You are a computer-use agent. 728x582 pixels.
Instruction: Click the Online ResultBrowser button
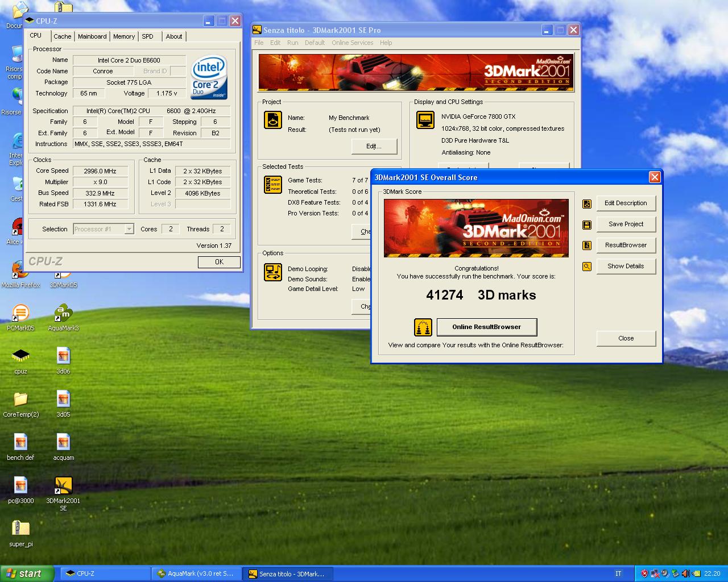point(487,327)
